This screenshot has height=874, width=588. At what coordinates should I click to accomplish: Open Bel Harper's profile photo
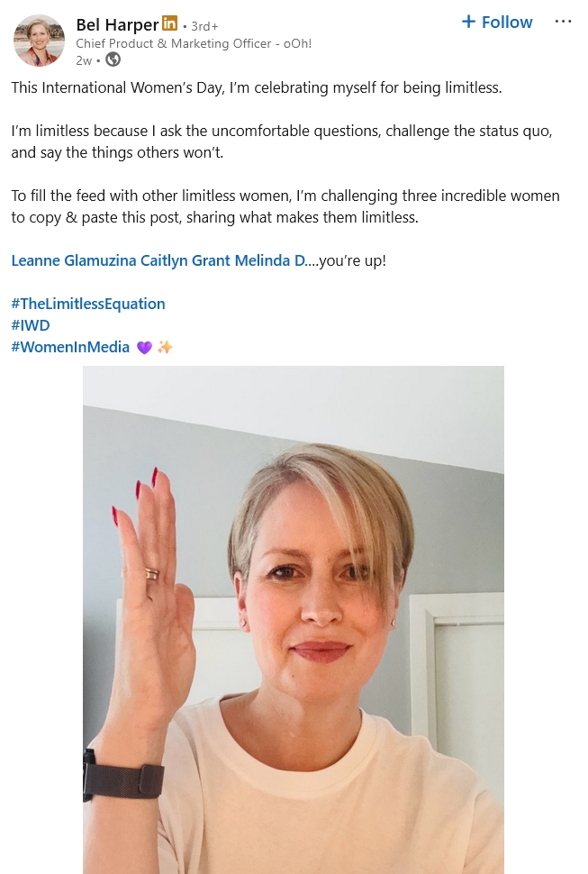pos(39,41)
